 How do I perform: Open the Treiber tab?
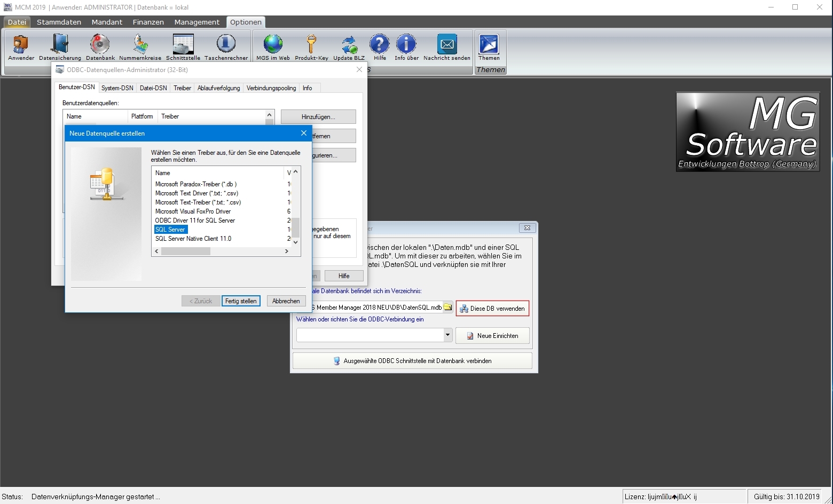pos(182,88)
